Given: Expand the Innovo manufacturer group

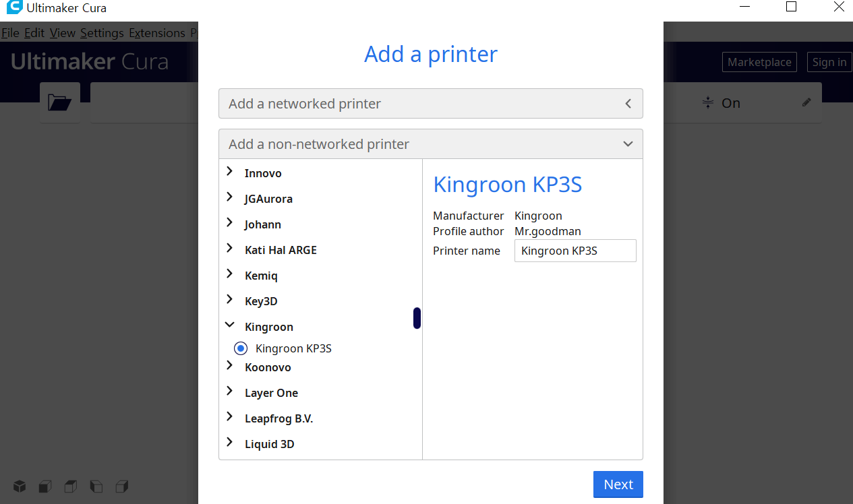Looking at the screenshot, I should coord(230,172).
